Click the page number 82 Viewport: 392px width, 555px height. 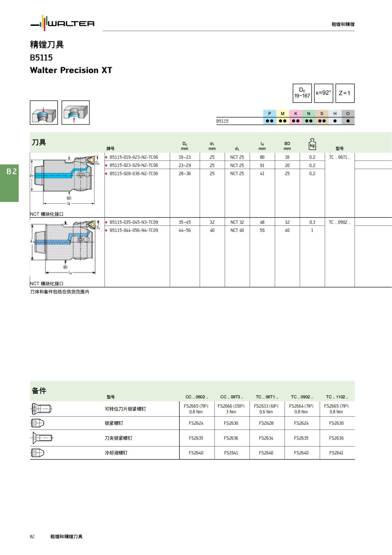click(32, 536)
